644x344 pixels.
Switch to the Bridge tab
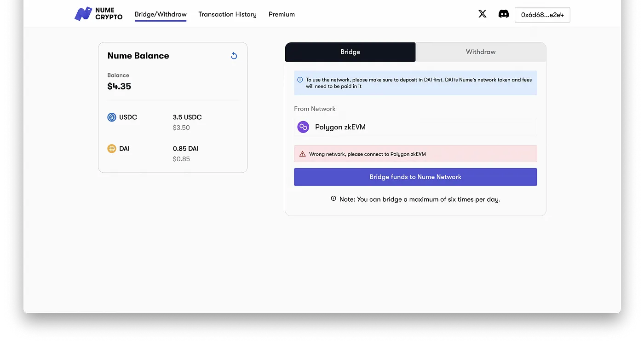350,52
